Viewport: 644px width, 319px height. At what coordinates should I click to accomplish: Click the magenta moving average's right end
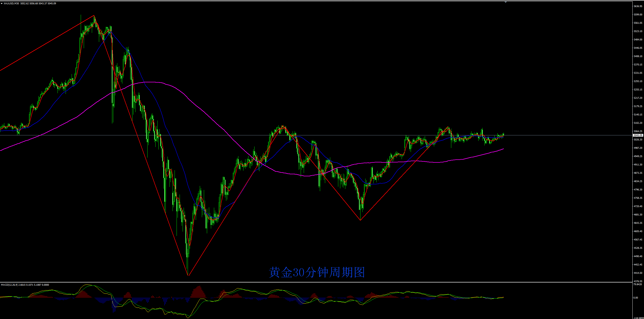tap(503, 149)
